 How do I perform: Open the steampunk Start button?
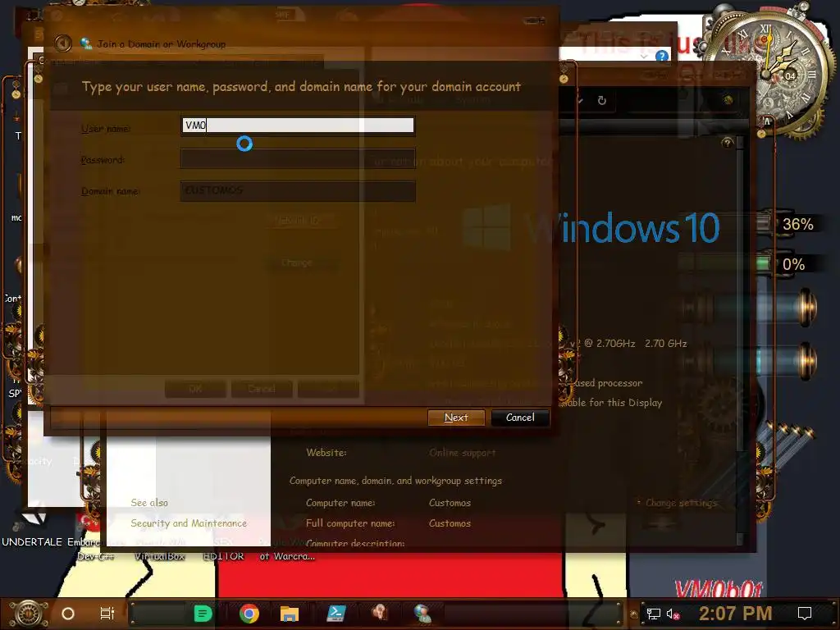29,614
